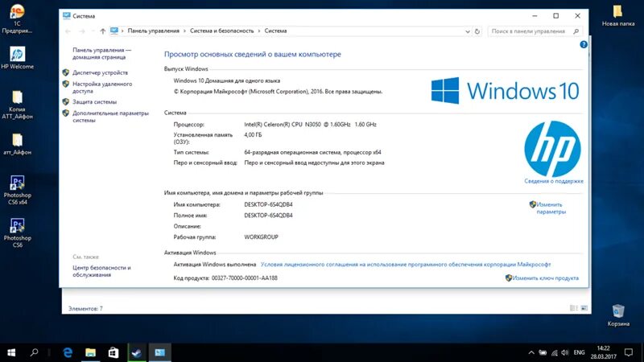Select Копия АТТ_Айфон desktop folder
644x362 pixels.
click(17, 105)
